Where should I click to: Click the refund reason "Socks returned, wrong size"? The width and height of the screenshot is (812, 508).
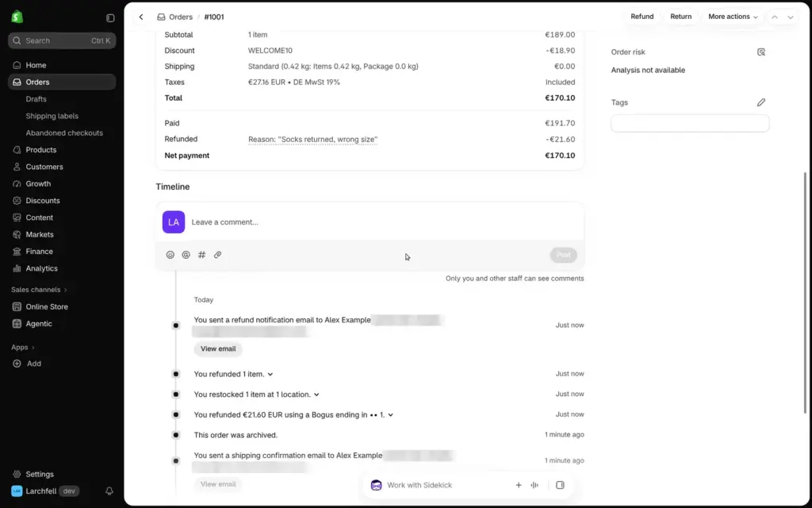312,140
